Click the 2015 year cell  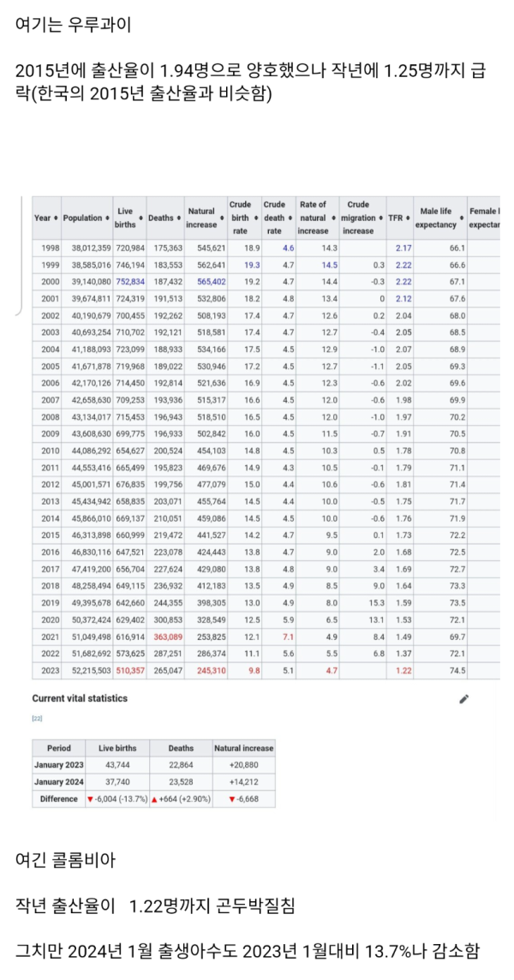(x=50, y=535)
